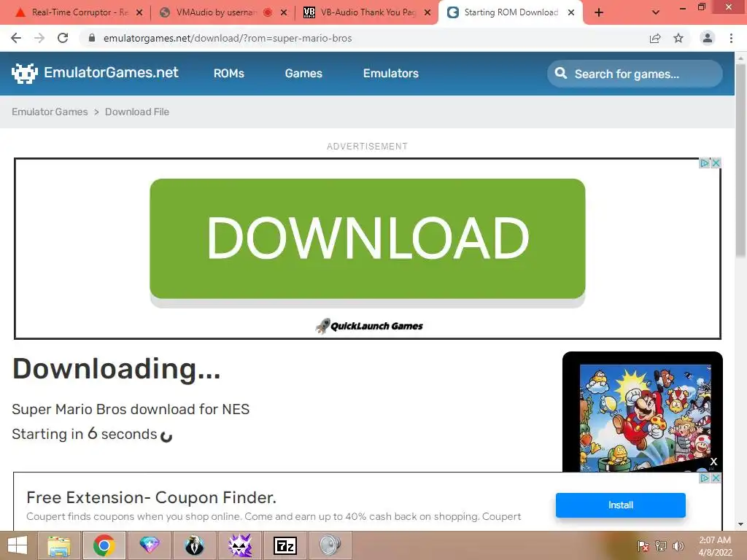Viewport: 747px width, 560px height.
Task: Share this page via the share icon
Action: (655, 38)
